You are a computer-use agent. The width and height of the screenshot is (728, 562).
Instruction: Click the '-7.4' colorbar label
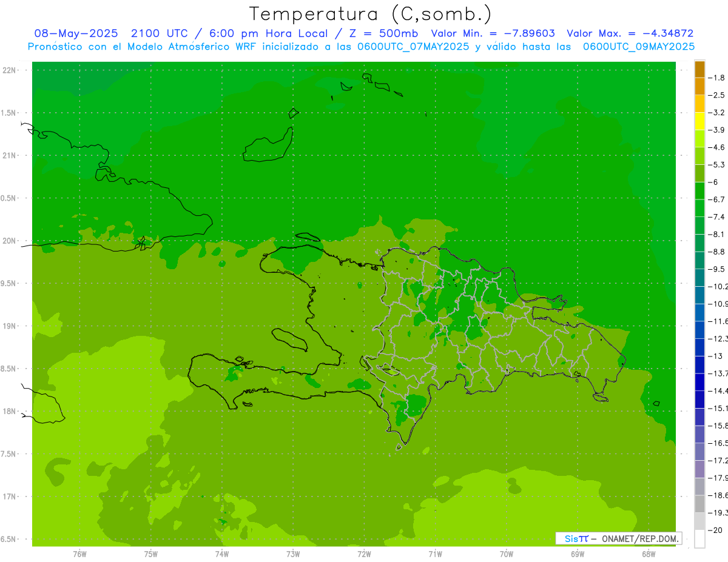[717, 217]
